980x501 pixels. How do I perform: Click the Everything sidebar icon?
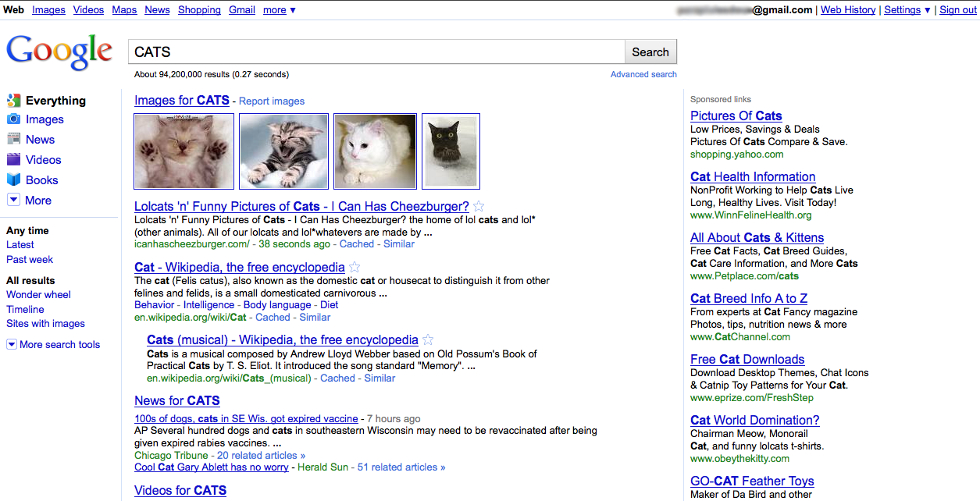point(13,101)
